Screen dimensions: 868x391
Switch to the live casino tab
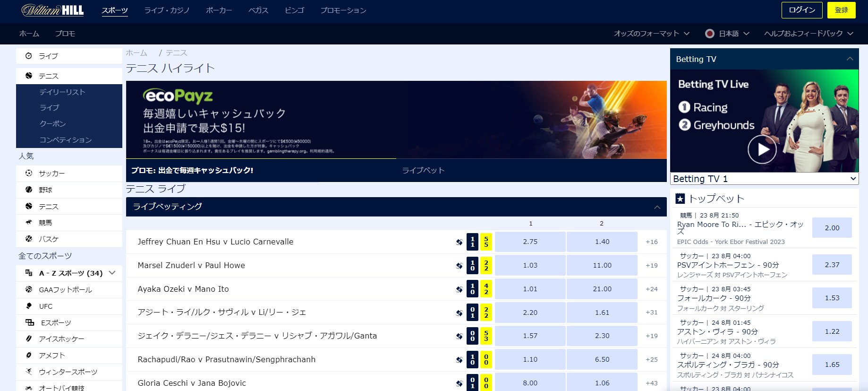pyautogui.click(x=167, y=10)
